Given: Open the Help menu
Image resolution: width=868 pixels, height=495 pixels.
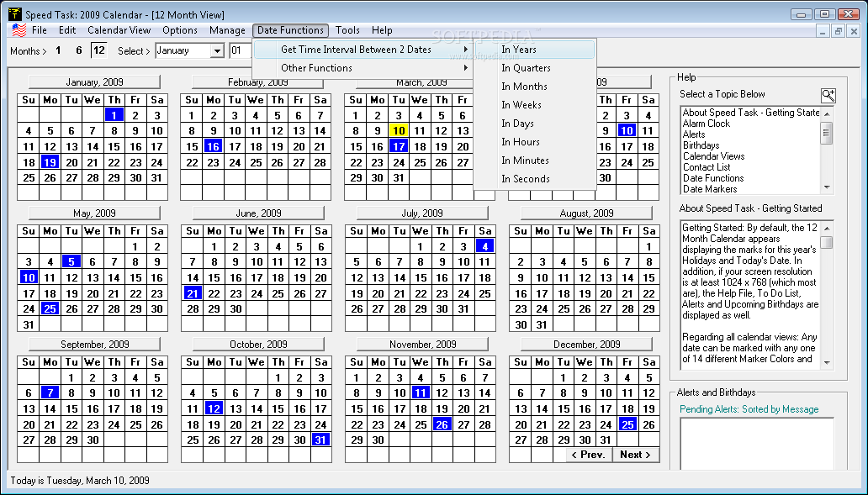Looking at the screenshot, I should coord(382,30).
